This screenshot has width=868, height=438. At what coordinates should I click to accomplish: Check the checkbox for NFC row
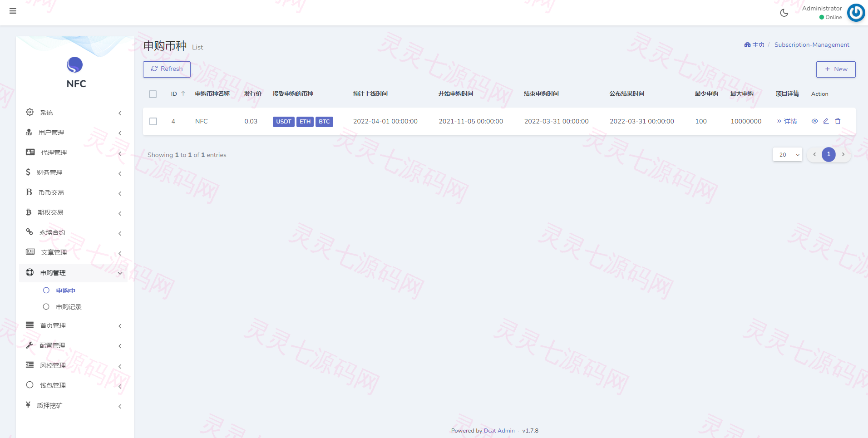[x=153, y=121]
